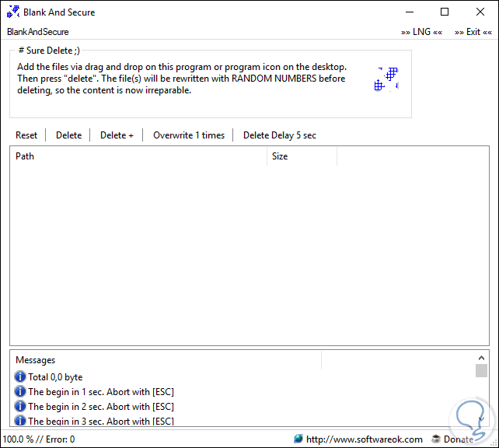499x448 pixels.
Task: Click the info icon beside begin in 3 sec message
Action: point(20,421)
